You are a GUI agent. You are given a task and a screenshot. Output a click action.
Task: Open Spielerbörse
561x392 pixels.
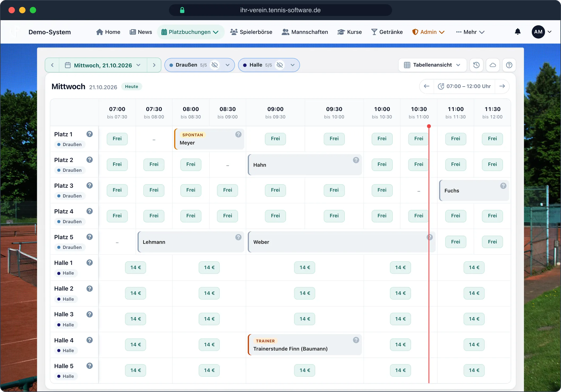[x=251, y=32]
